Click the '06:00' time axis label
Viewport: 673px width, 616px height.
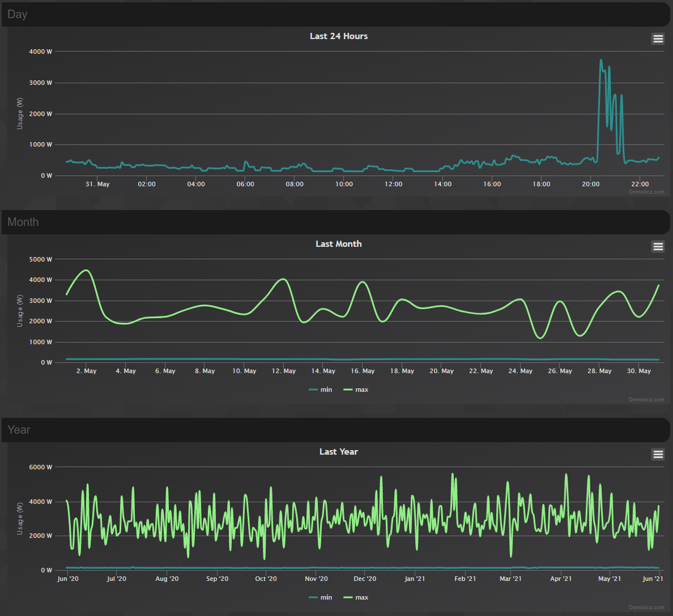(245, 184)
